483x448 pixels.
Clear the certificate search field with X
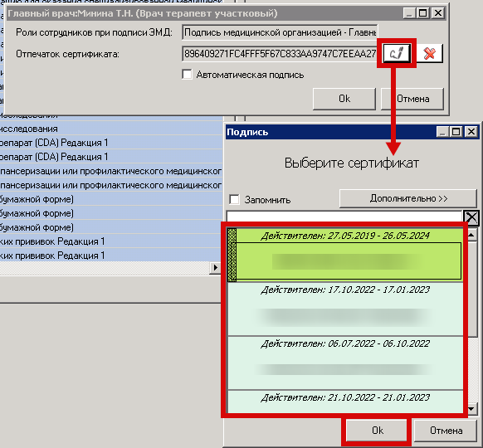pyautogui.click(x=471, y=217)
